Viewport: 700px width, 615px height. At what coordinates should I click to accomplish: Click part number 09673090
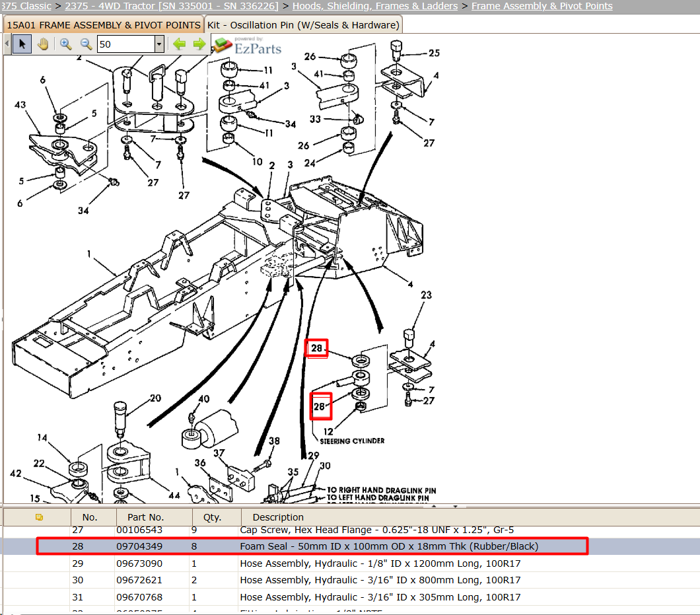pos(139,563)
